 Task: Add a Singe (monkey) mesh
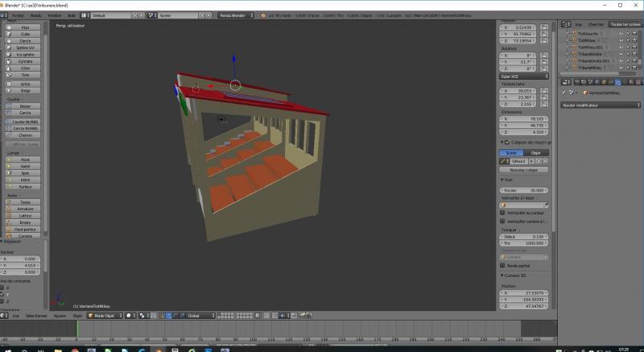pos(25,90)
